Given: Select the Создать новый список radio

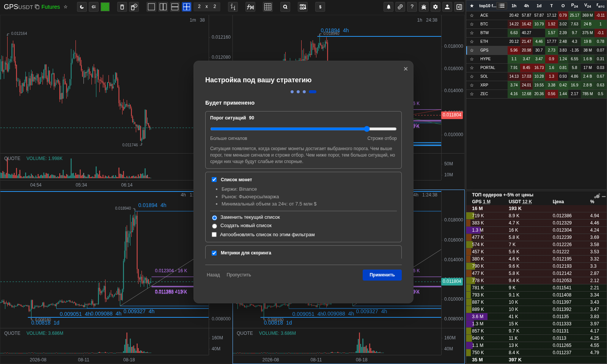Looking at the screenshot, I should point(214,226).
